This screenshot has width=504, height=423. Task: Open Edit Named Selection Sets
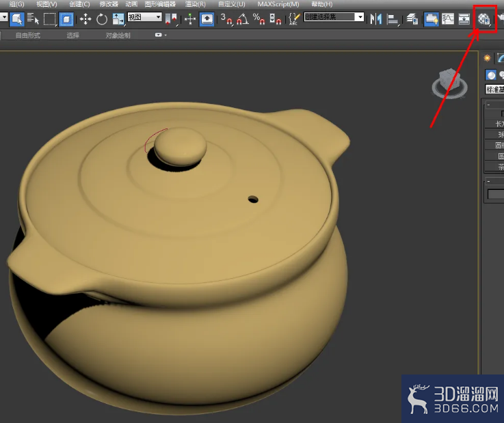coord(295,19)
